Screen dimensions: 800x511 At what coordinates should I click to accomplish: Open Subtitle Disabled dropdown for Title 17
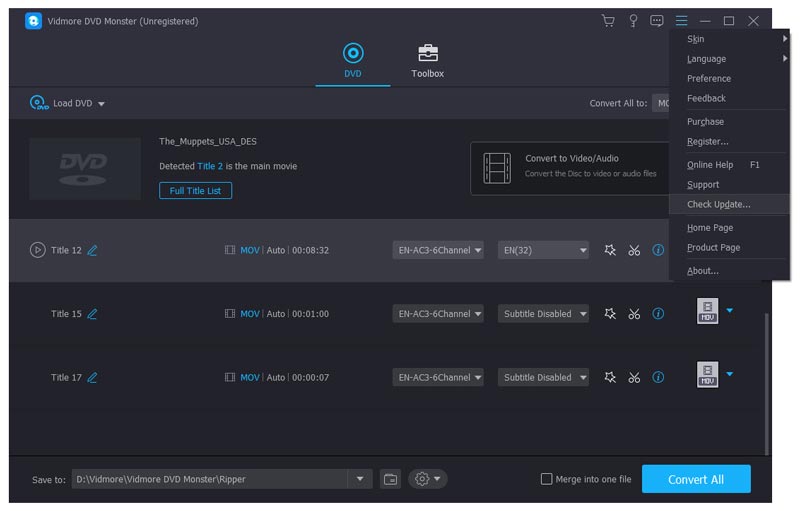pos(543,377)
